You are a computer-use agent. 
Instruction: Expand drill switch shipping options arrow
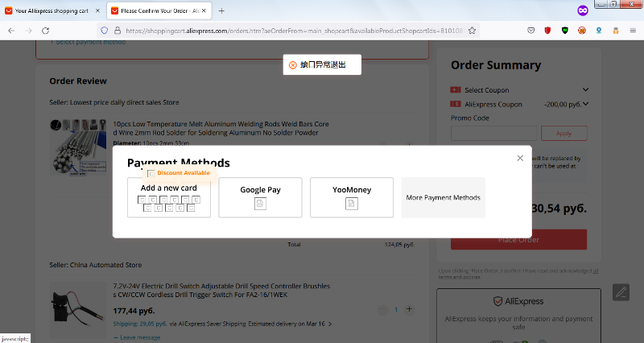point(330,324)
